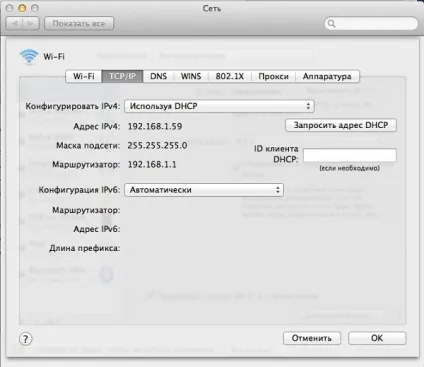Open the Аппаратура tab
The image size is (424, 367).
pyautogui.click(x=327, y=76)
